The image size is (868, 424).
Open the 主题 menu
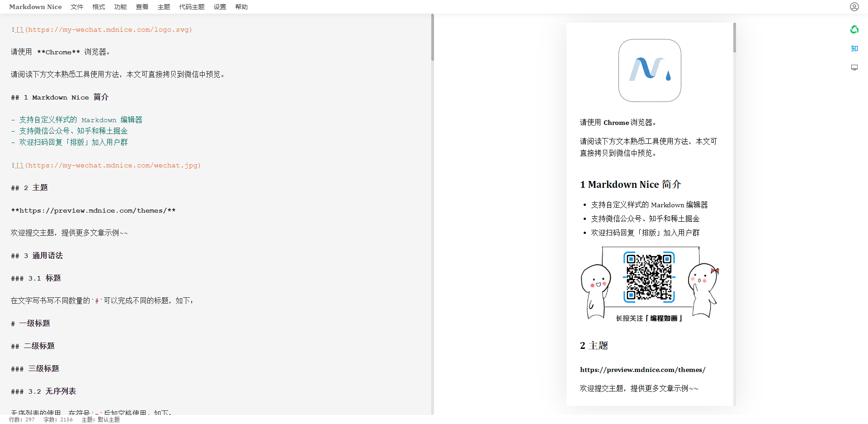tap(164, 7)
